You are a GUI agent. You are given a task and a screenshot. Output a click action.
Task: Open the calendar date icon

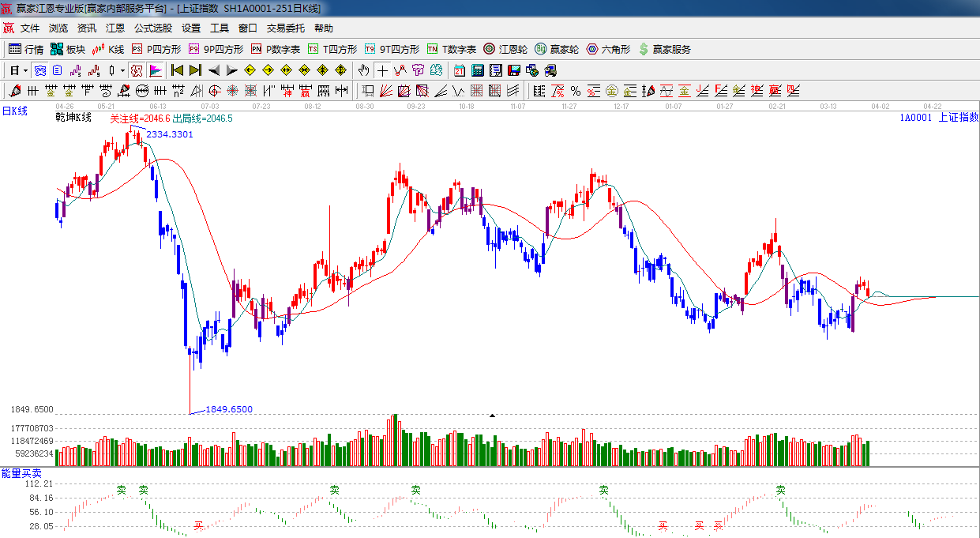click(458, 70)
